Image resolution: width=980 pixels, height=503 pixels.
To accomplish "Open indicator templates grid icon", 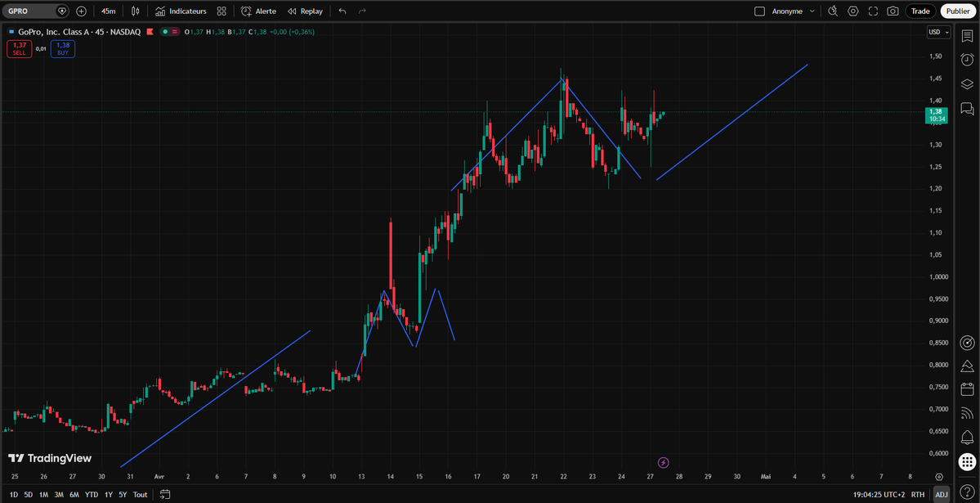I will (222, 11).
